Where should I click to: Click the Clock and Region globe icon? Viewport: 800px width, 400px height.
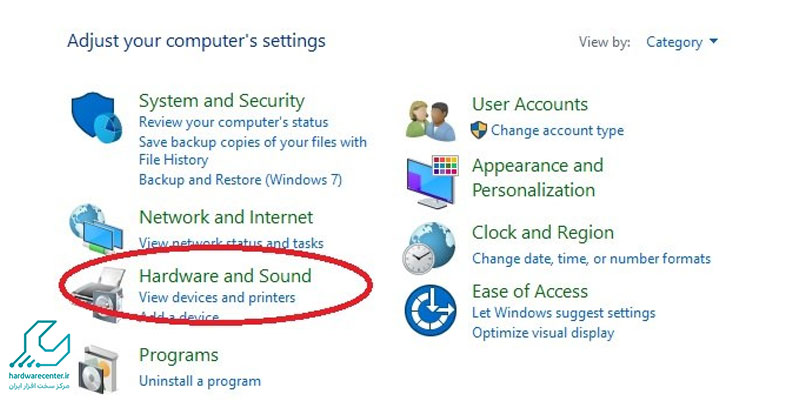coord(430,248)
